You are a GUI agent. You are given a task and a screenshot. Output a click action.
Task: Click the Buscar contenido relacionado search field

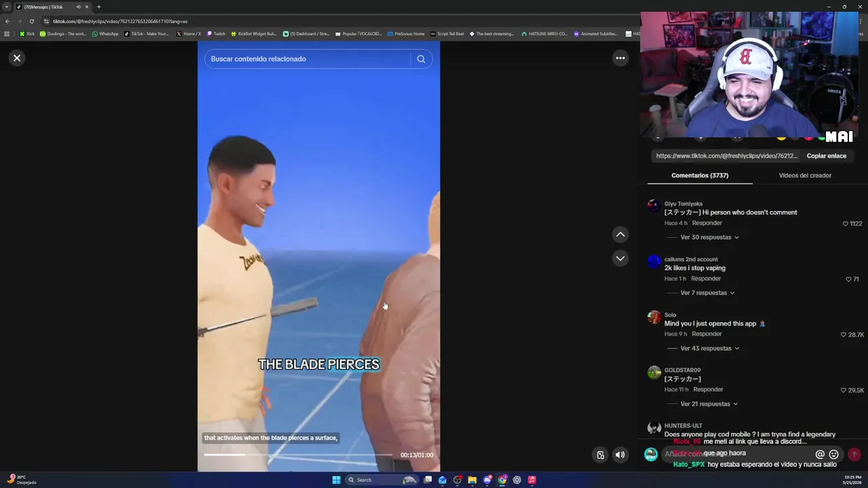point(309,59)
